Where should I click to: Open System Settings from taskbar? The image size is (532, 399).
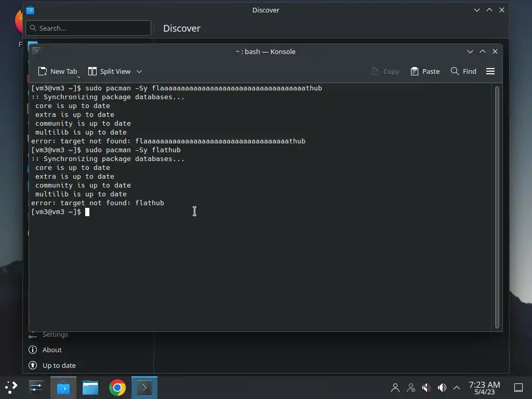tap(36, 388)
